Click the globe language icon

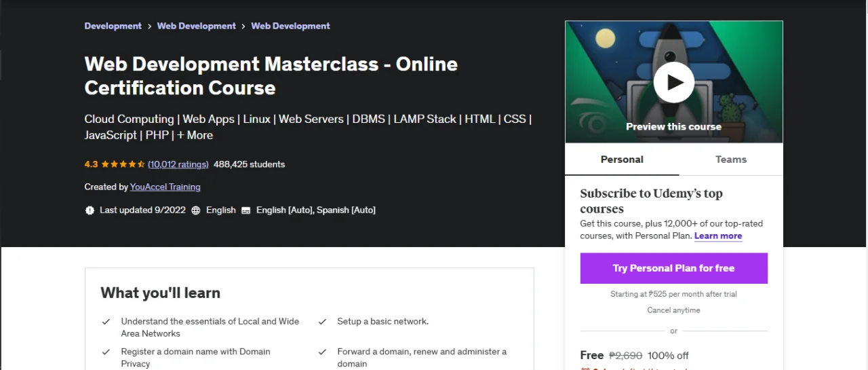196,210
